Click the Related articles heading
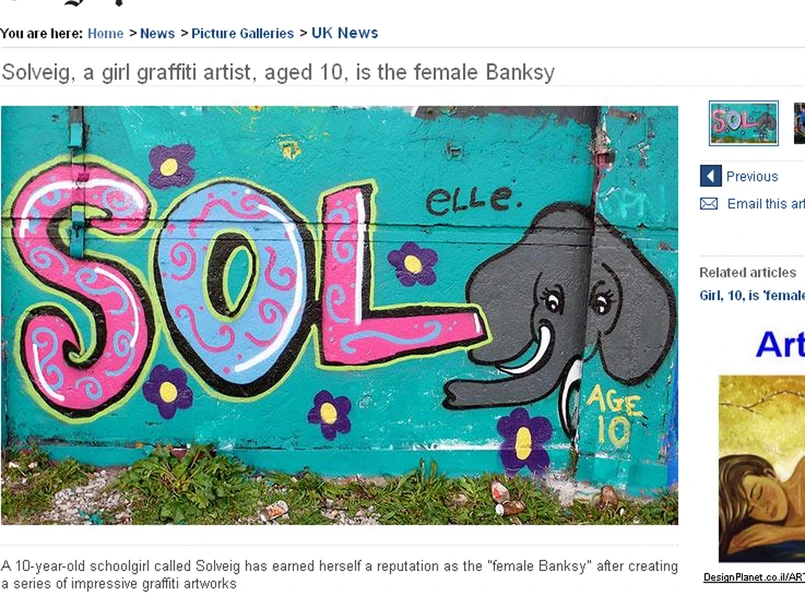Image resolution: width=805 pixels, height=596 pixels. click(747, 272)
